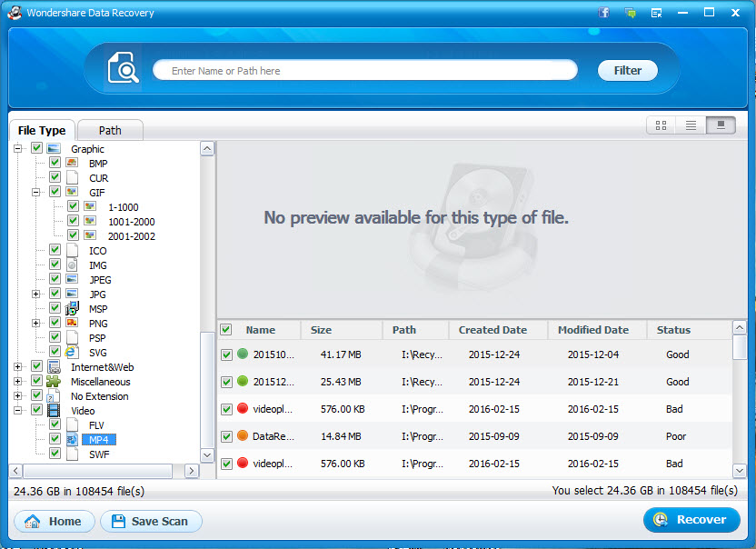Sort files by Modified Date column

click(597, 330)
